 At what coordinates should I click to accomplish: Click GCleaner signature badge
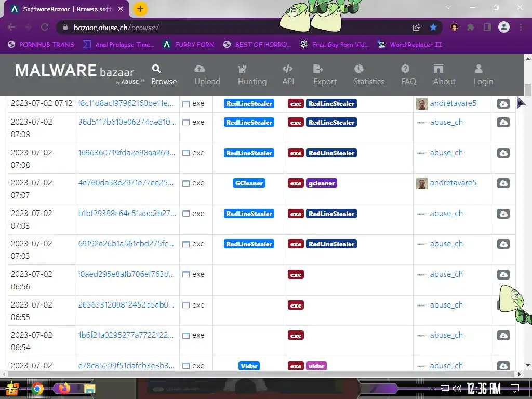coord(249,183)
